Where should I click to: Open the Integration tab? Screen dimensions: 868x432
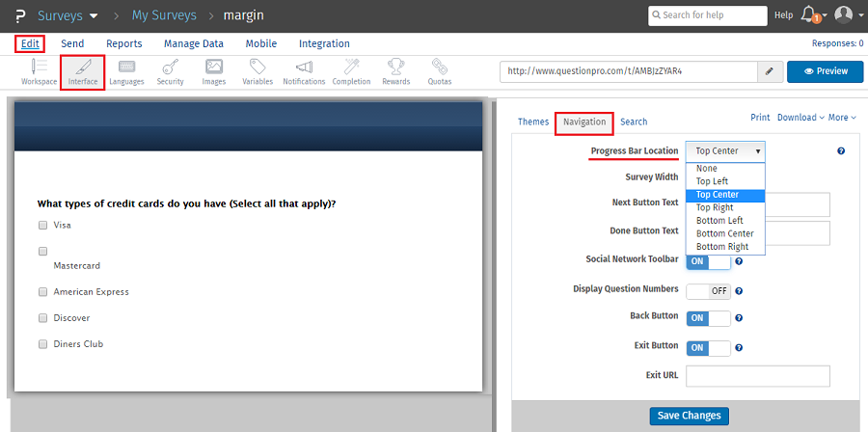tap(324, 43)
